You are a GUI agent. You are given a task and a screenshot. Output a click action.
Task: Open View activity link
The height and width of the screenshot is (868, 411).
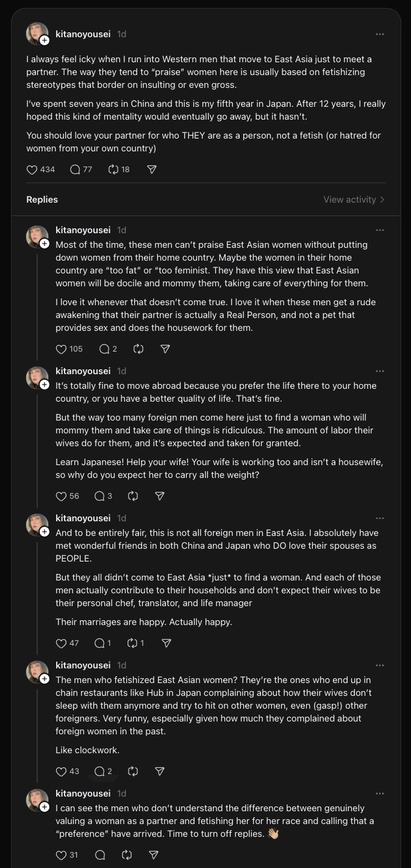(354, 200)
